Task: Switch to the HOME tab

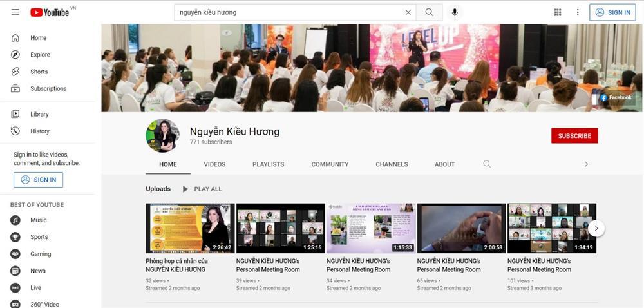Action: [168, 164]
